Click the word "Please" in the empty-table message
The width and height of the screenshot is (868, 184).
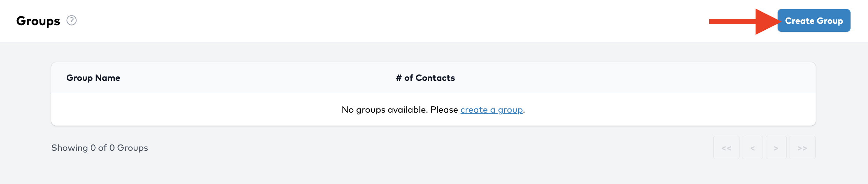[x=444, y=110]
